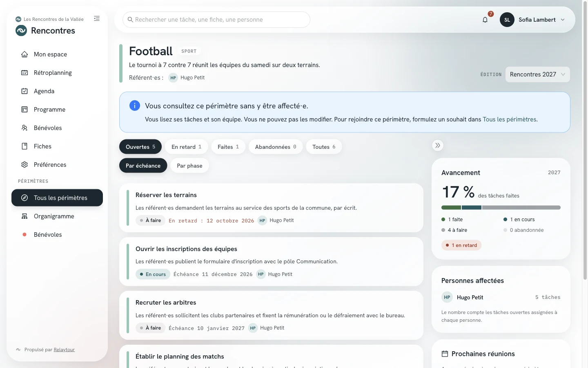Click the Programme board icon

[24, 110]
